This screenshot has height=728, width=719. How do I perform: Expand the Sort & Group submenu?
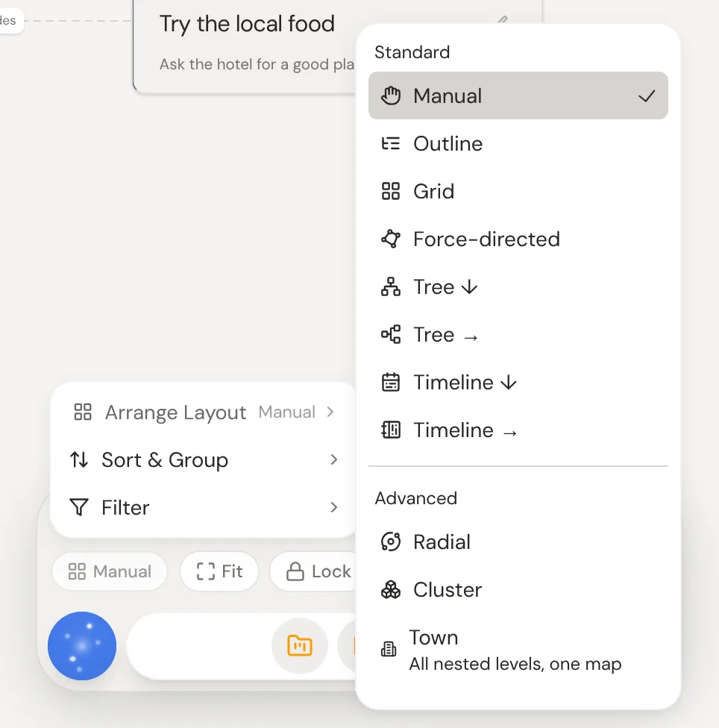tap(204, 459)
